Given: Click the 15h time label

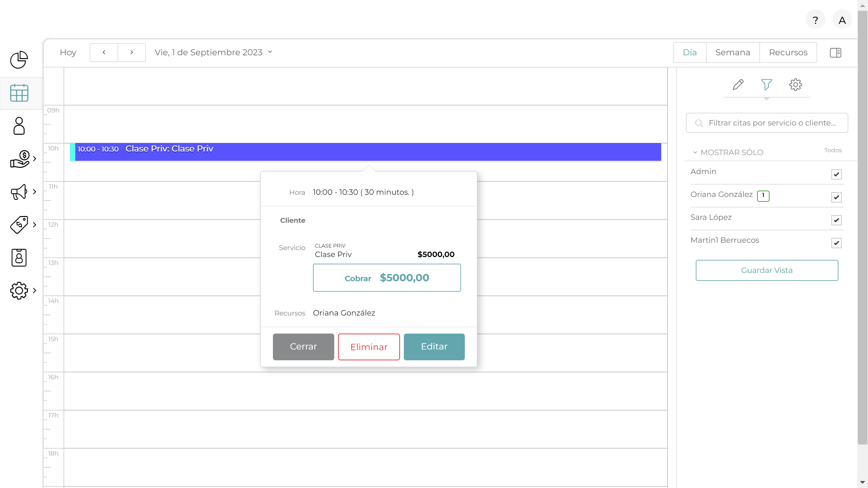Looking at the screenshot, I should [x=53, y=339].
